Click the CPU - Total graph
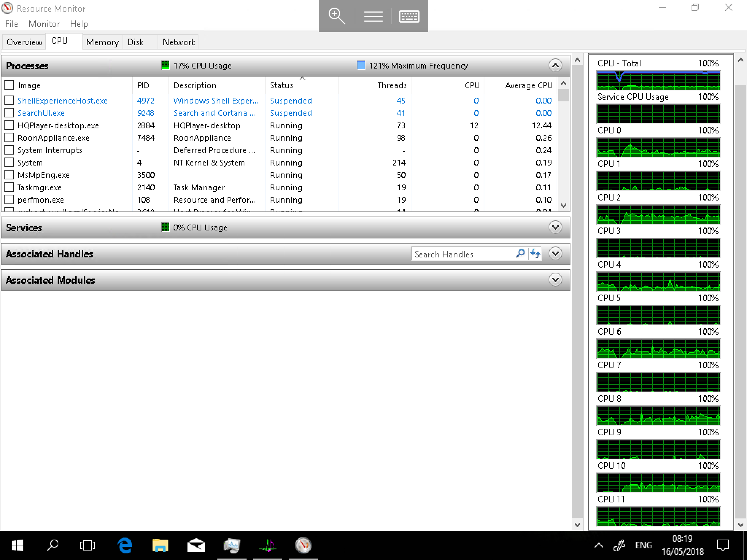Screen dimensions: 747x560 click(658, 80)
